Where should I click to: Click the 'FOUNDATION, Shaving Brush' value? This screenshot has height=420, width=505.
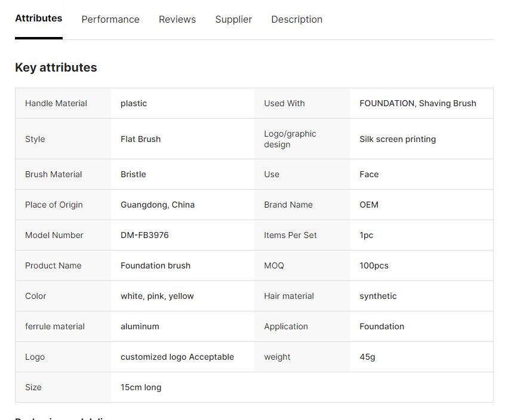point(418,103)
